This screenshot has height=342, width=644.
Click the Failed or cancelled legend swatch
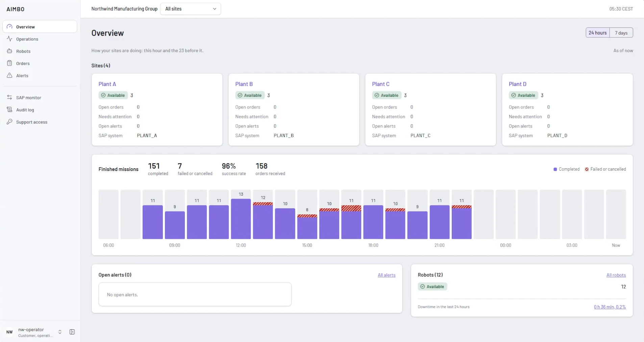(587, 169)
